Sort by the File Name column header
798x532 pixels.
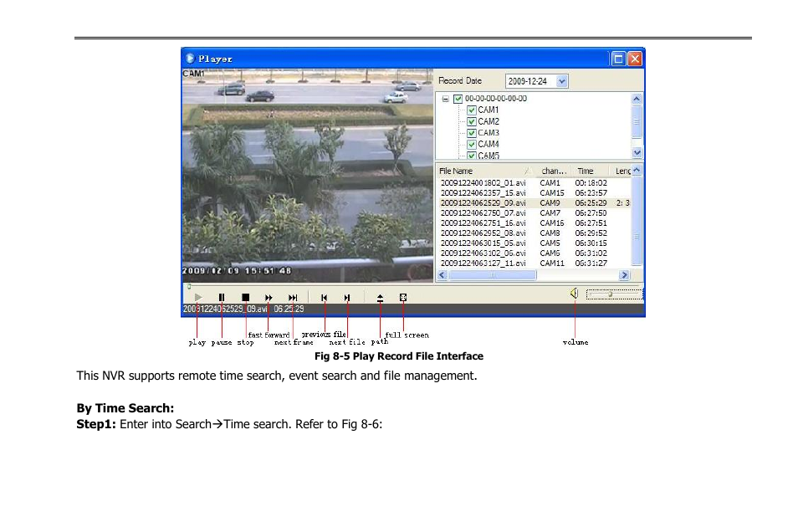[485, 171]
